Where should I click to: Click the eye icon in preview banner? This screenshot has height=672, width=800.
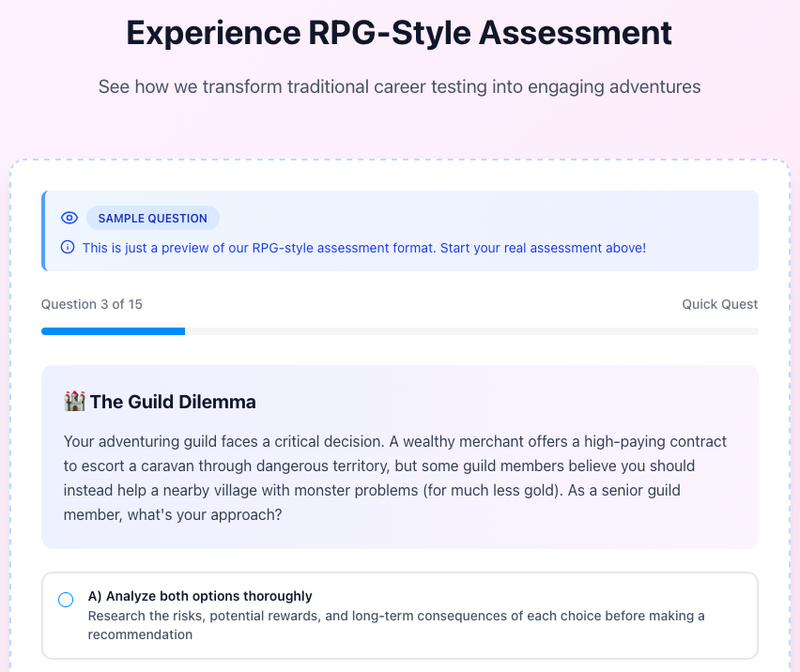pos(69,218)
